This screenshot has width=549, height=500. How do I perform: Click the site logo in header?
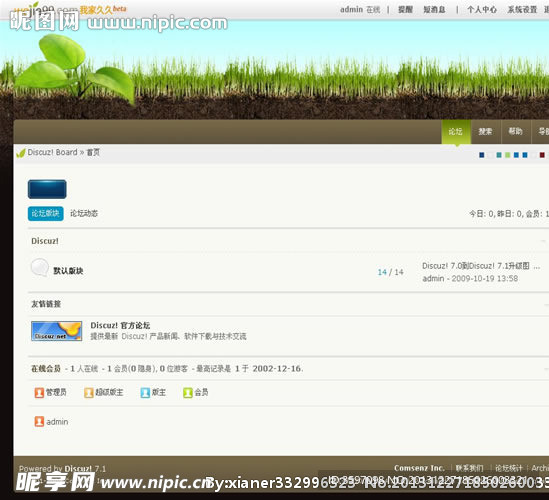(x=70, y=9)
